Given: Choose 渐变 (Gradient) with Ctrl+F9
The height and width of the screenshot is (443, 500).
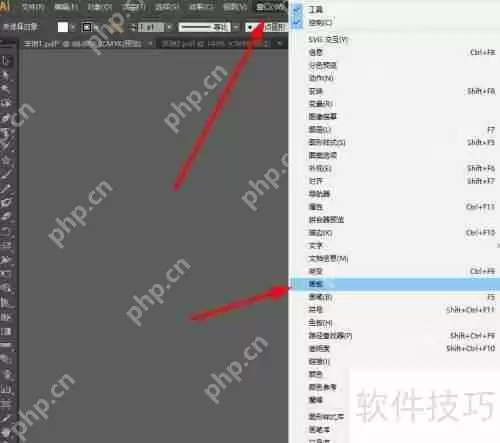Looking at the screenshot, I should pos(394,271).
